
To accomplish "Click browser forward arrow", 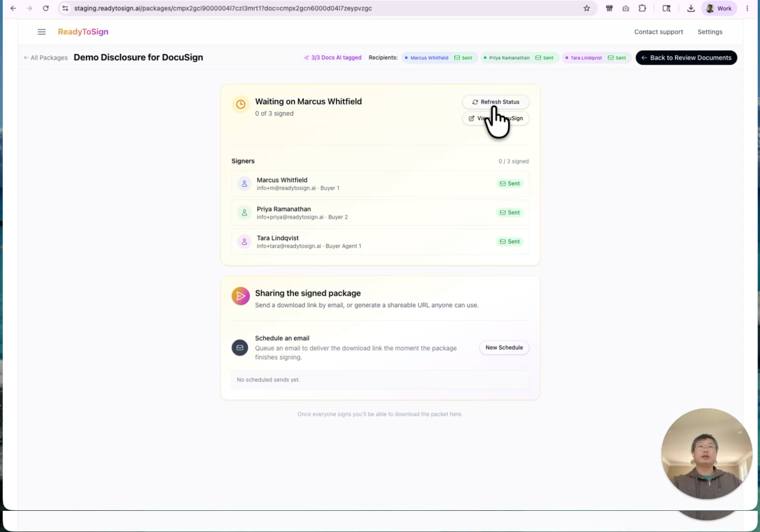I will click(30, 8).
